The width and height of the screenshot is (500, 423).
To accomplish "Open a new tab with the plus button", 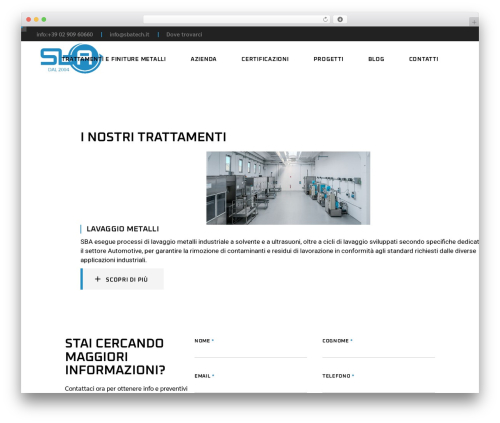I will tap(474, 22).
